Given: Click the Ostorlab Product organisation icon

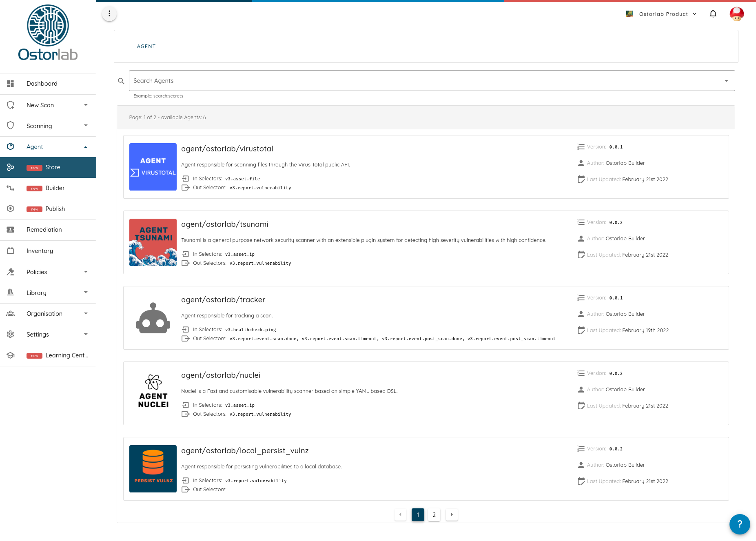Looking at the screenshot, I should (630, 14).
